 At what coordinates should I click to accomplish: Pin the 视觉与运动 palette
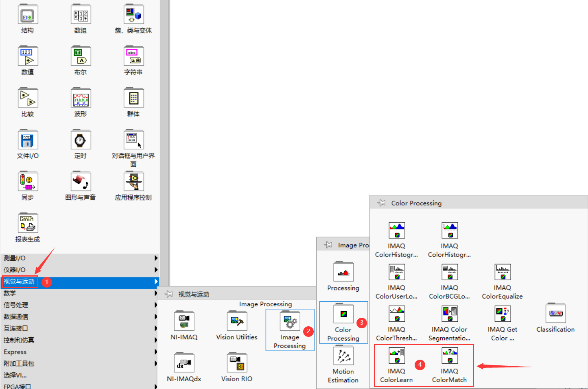[x=168, y=294]
